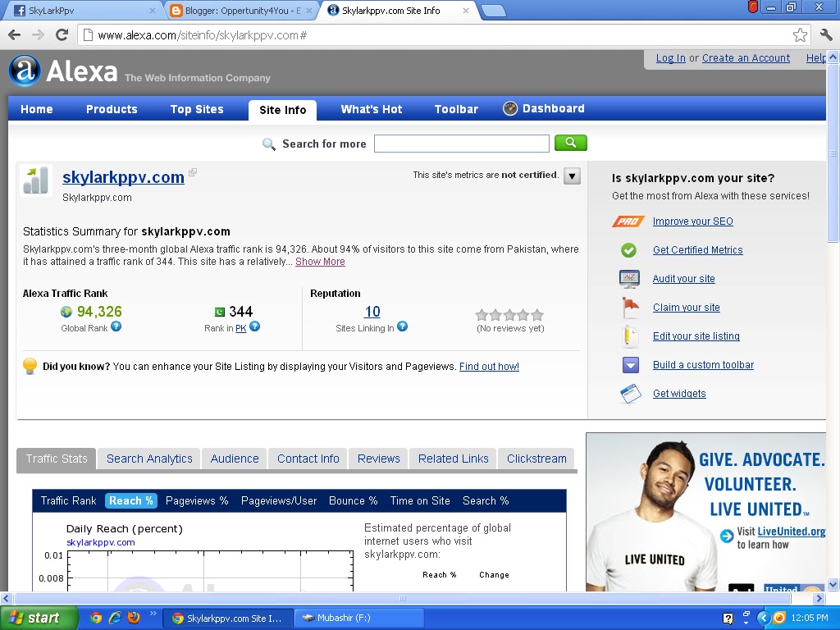Screen dimensions: 840x630
Task: Click the Create an Account link
Action: pos(746,58)
